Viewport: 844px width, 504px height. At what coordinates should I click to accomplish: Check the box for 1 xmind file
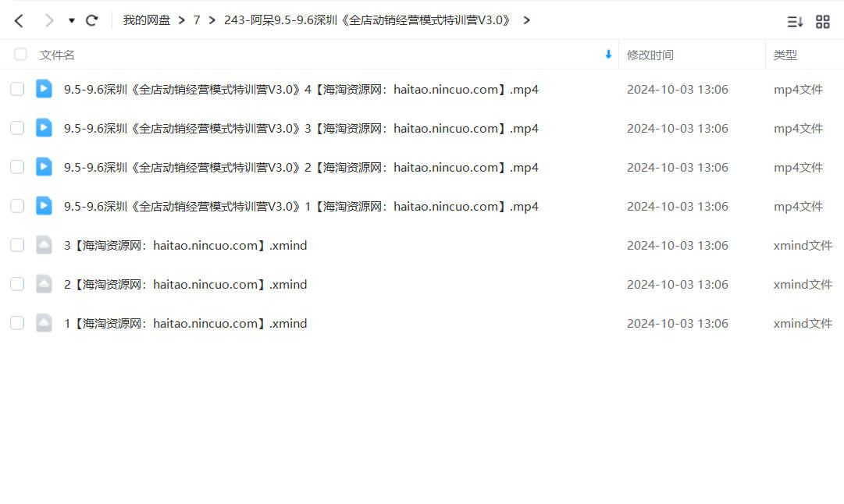tap(17, 323)
